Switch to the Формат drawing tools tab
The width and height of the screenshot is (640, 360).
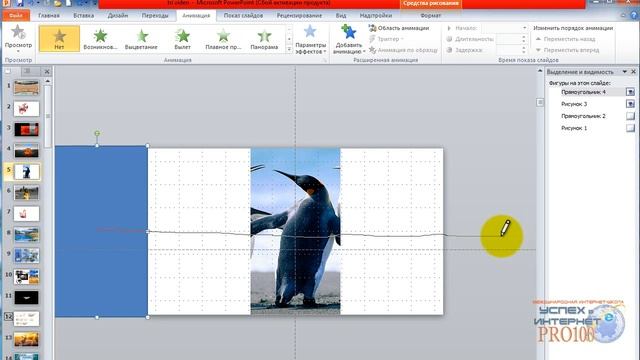tap(430, 16)
